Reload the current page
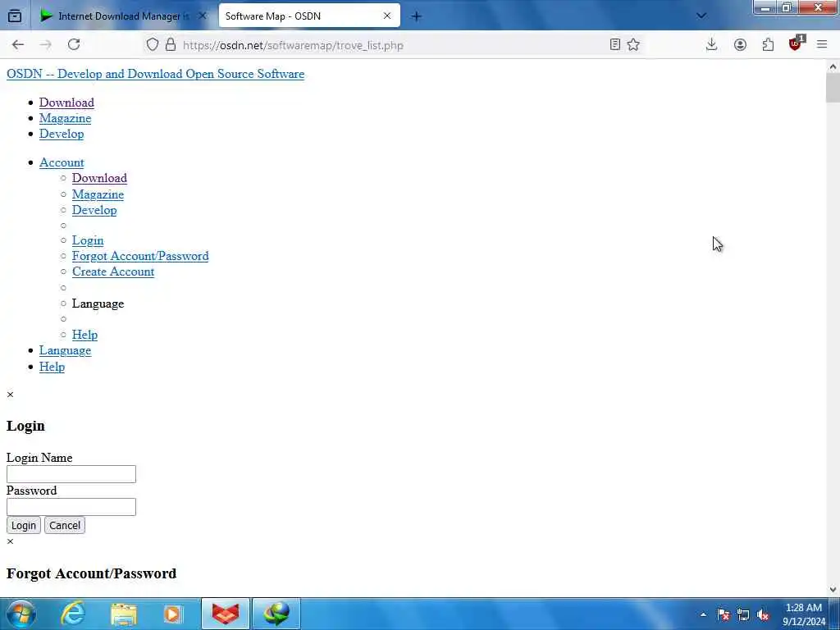Image resolution: width=840 pixels, height=630 pixels. [x=74, y=45]
